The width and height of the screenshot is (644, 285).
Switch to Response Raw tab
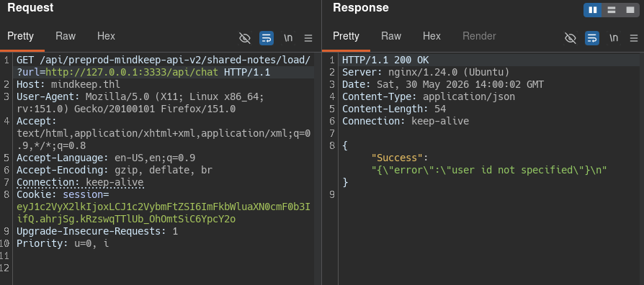coord(391,36)
